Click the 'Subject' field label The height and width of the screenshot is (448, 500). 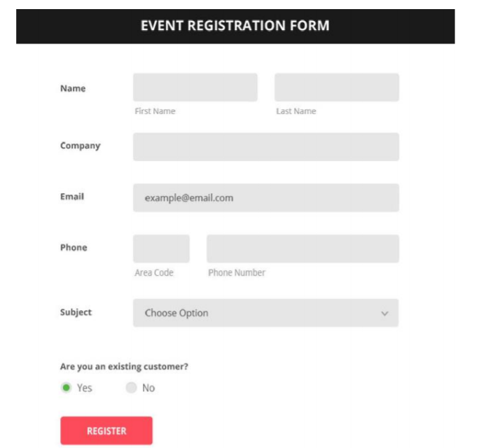[x=76, y=312]
